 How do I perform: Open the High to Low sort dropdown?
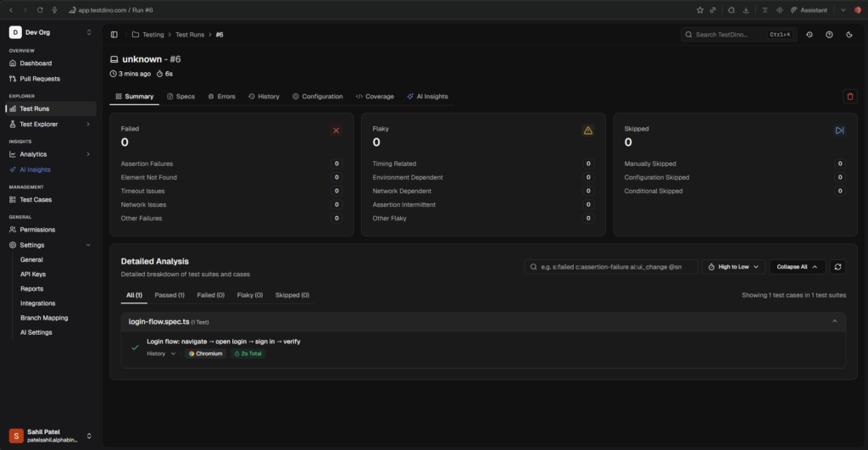point(733,267)
